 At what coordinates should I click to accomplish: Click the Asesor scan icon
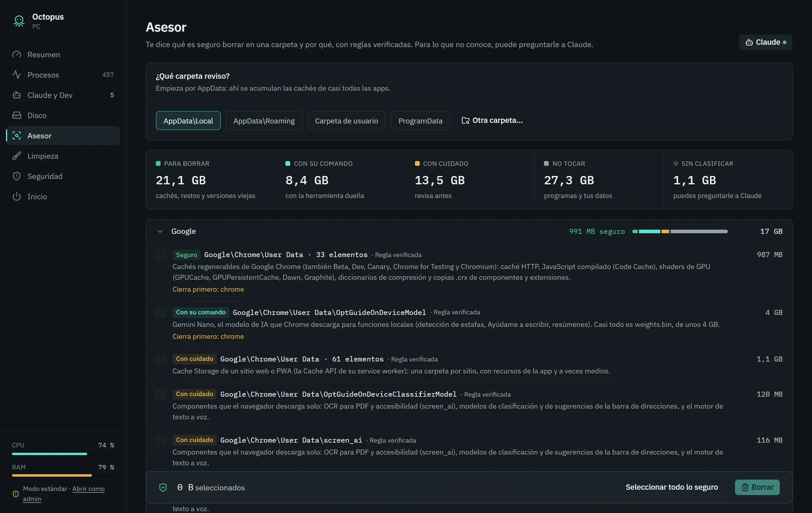click(x=16, y=136)
